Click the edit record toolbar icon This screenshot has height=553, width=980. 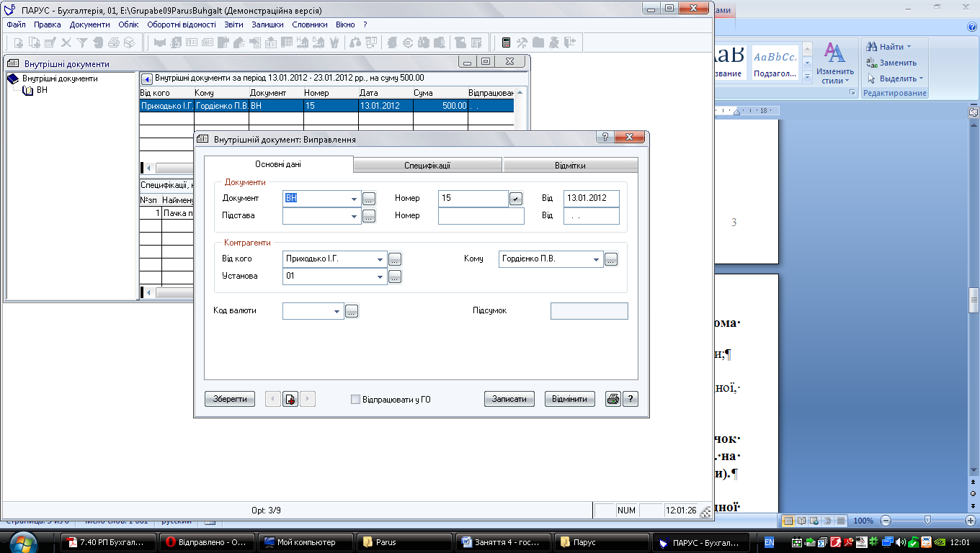(50, 42)
